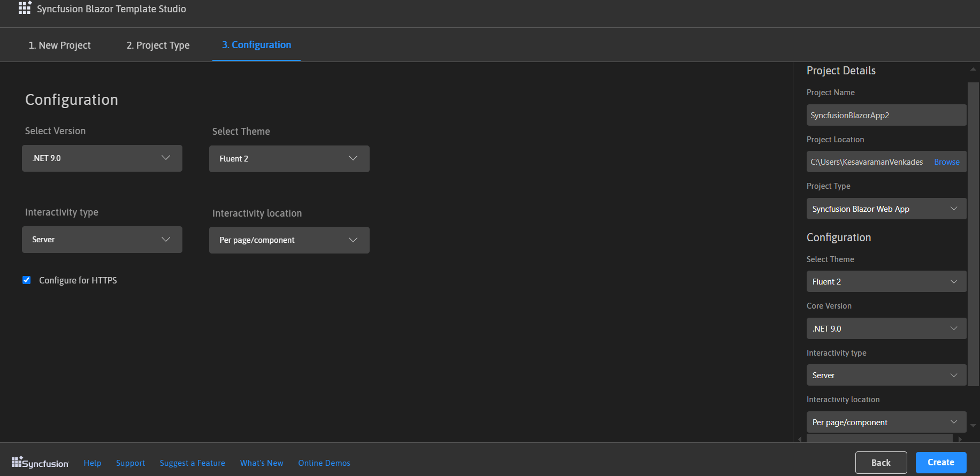Open the Support link
Viewport: 980px width, 476px height.
coord(131,463)
